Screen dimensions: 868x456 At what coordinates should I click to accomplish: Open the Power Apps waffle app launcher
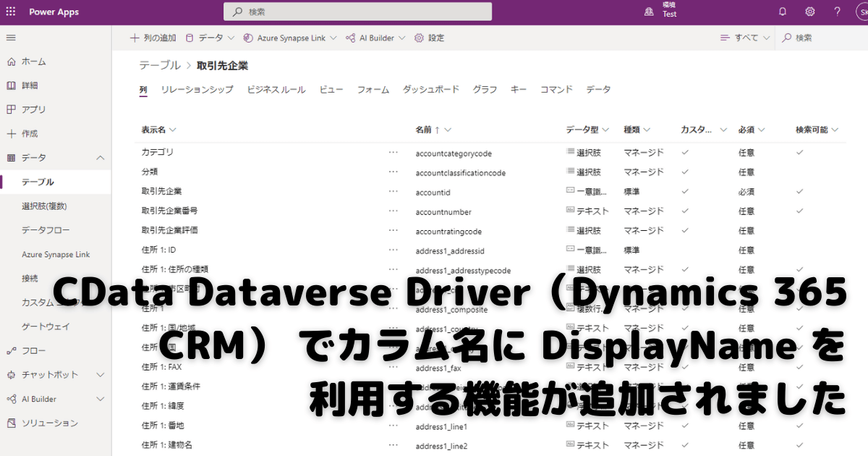(11, 11)
